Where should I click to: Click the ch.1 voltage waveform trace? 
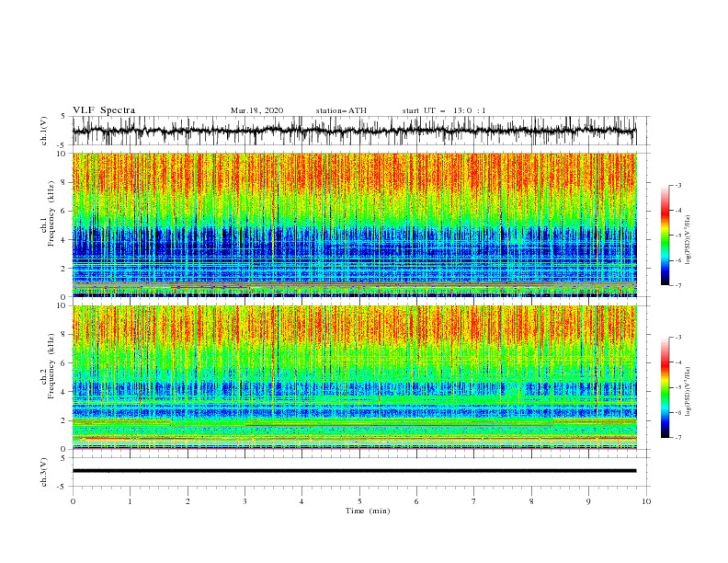tap(354, 131)
